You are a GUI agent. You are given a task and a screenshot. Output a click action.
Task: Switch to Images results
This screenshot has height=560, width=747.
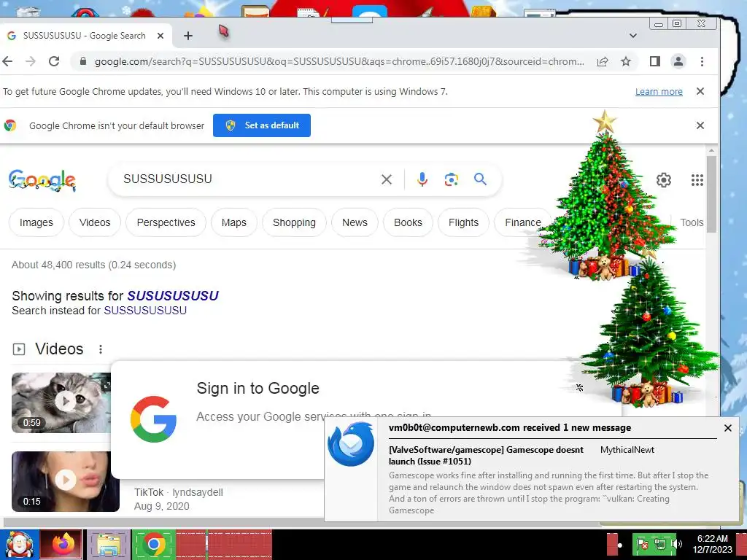click(36, 222)
